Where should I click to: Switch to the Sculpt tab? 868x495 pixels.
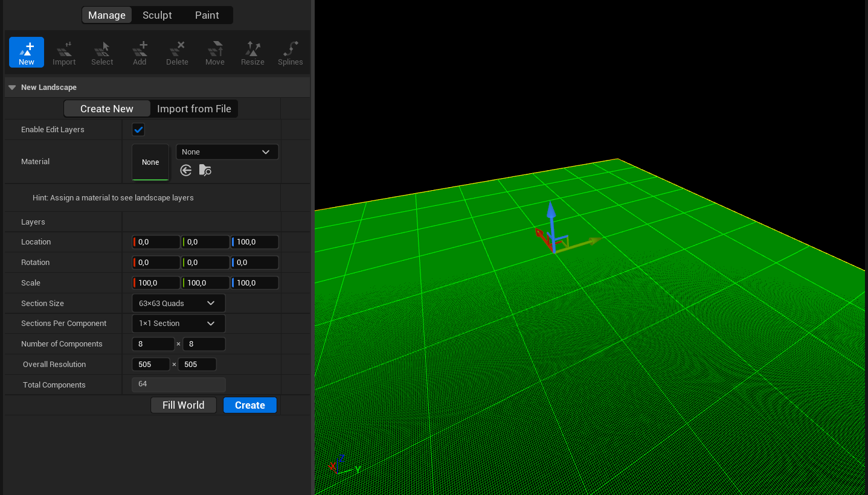157,15
